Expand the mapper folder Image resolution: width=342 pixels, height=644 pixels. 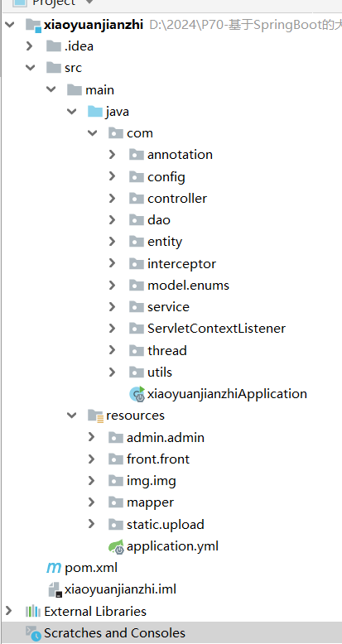tap(91, 502)
